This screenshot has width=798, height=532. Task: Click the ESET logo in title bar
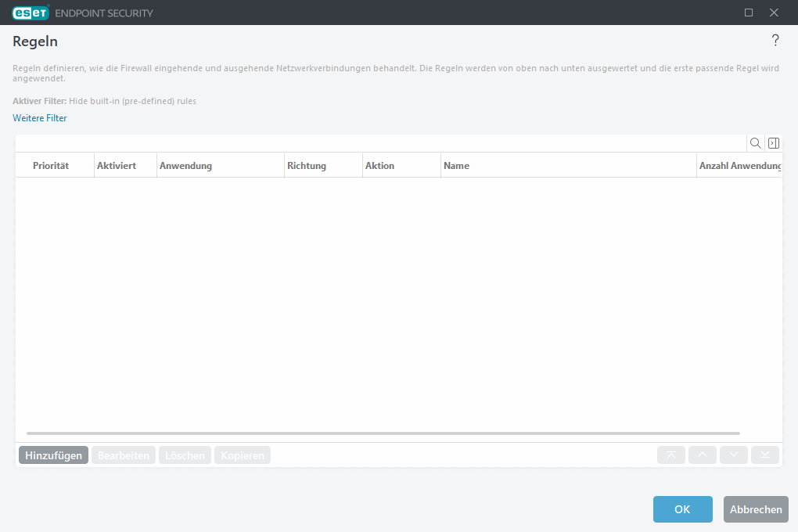point(31,13)
